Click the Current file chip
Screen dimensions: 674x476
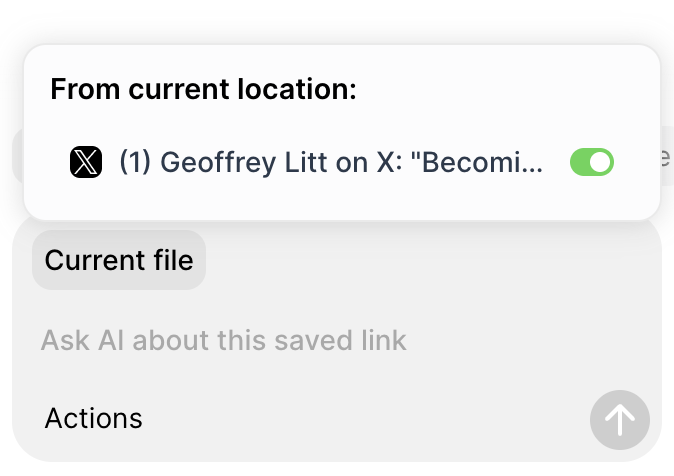[119, 260]
